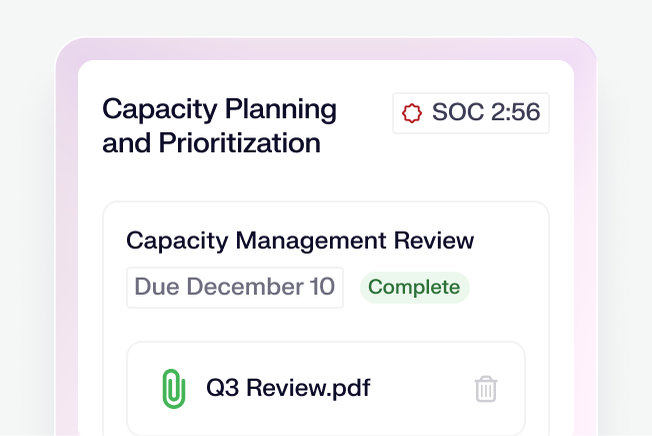Click the red SOC seal icon

(x=412, y=113)
